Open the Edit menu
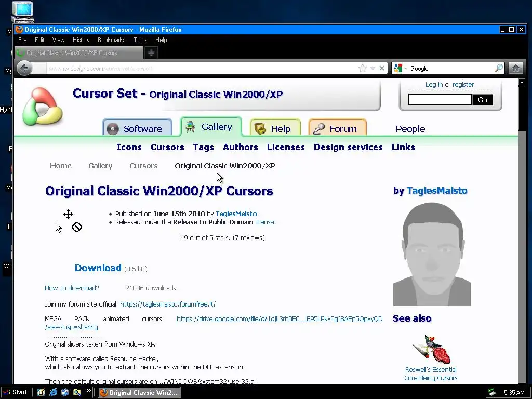This screenshot has width=532, height=399. tap(39, 40)
